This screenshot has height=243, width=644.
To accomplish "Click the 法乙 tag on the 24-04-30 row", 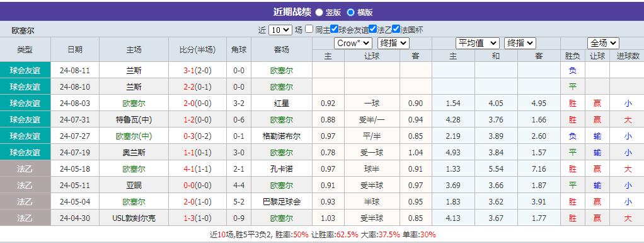I will (x=25, y=218).
